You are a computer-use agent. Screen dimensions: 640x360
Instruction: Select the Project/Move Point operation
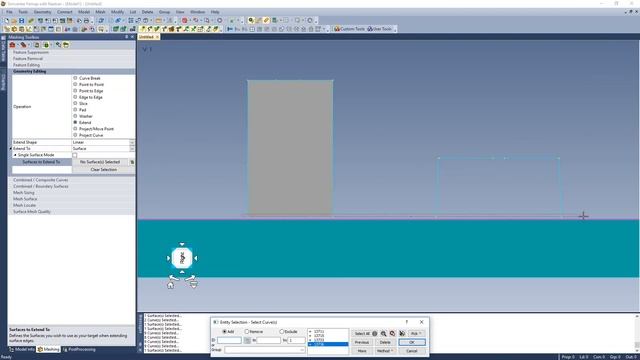[75, 129]
